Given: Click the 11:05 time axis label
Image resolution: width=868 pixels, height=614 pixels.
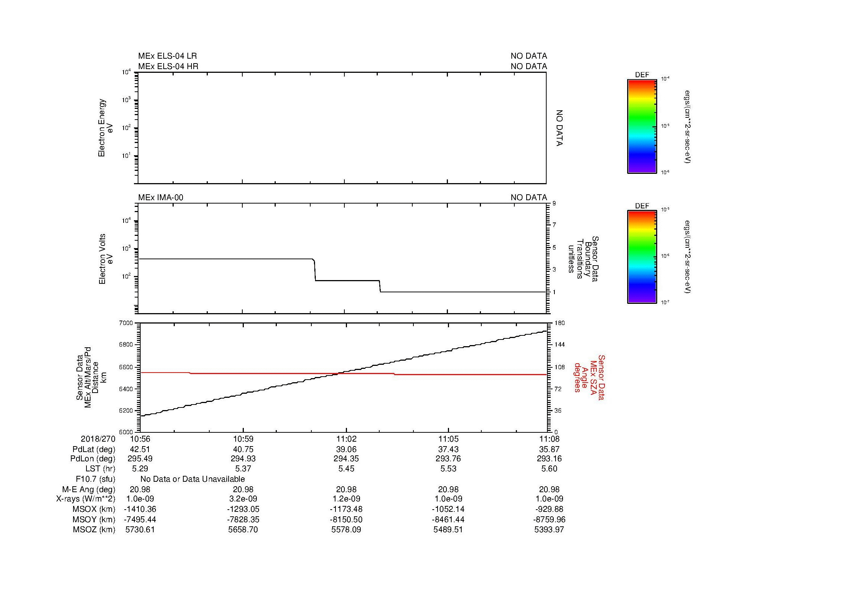Looking at the screenshot, I should [448, 439].
